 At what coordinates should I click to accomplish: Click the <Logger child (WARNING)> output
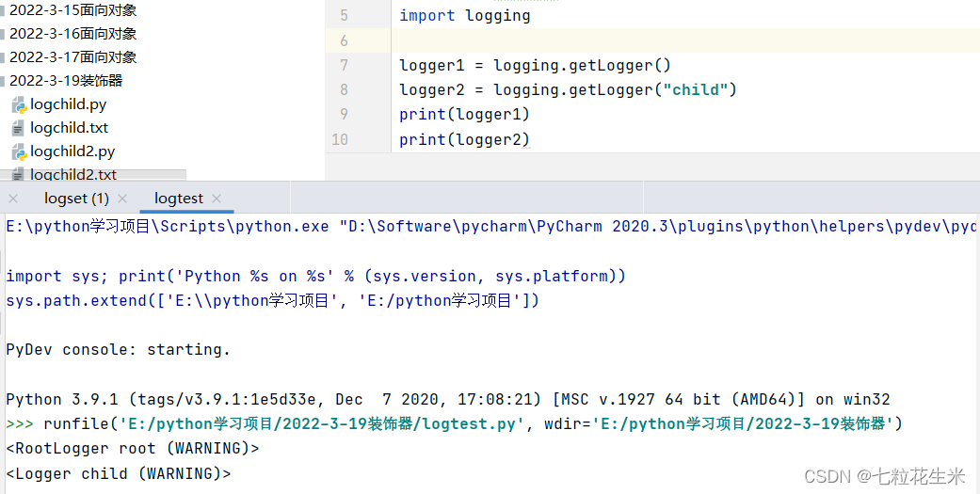pos(118,473)
